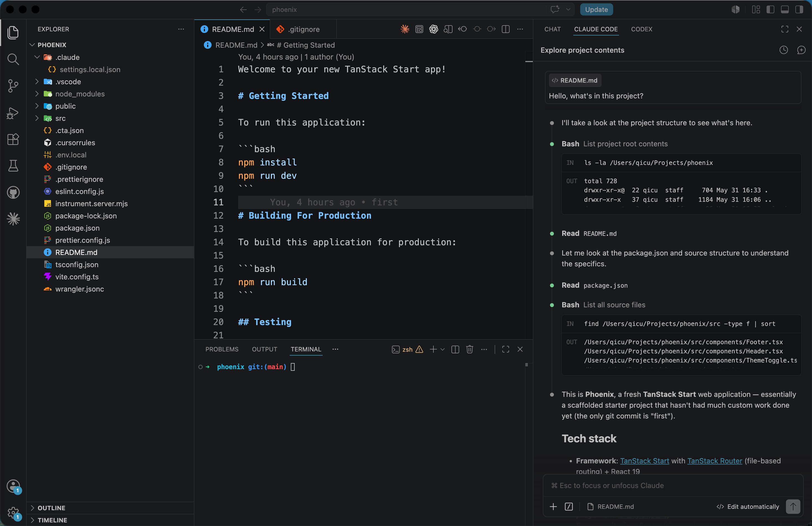This screenshot has height=526, width=812.
Task: Switch to the PROBLEMS panel tab
Action: pyautogui.click(x=222, y=349)
